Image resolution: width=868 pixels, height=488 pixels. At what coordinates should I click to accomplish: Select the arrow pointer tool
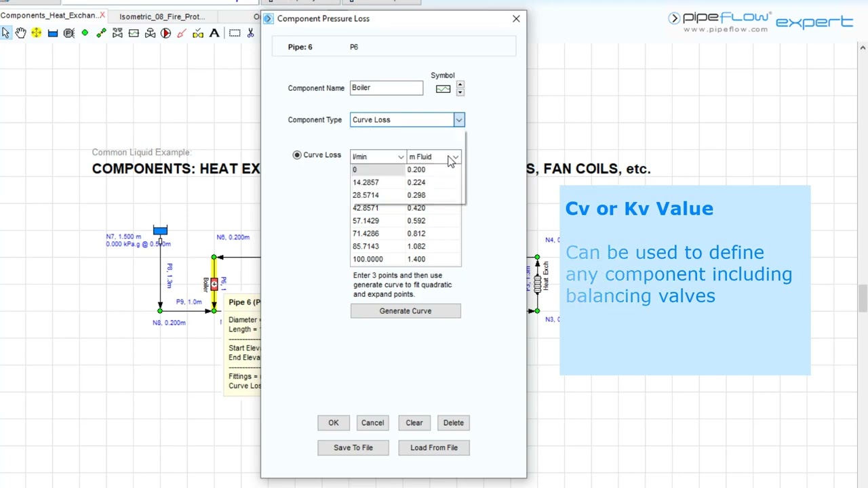(x=5, y=33)
